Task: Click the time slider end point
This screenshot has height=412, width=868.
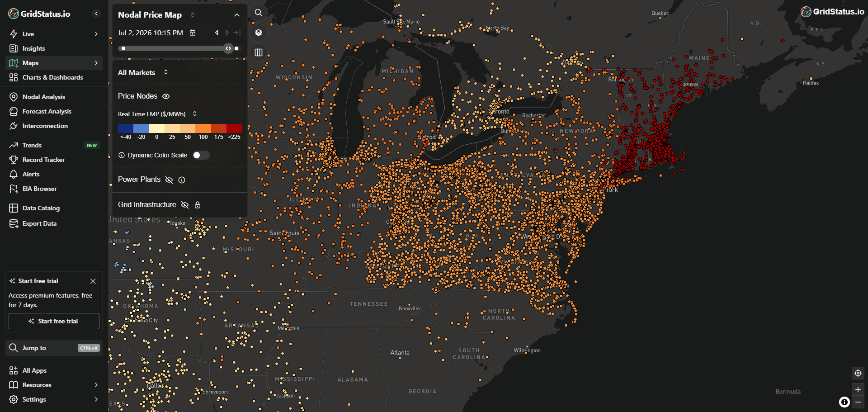Action: (x=236, y=48)
